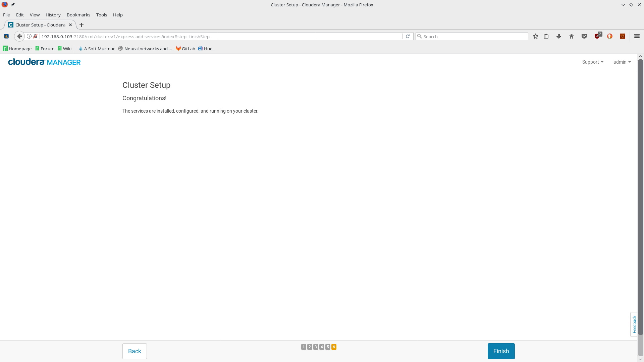The height and width of the screenshot is (362, 644).
Task: Click the browser back arrow
Action: coord(19,36)
